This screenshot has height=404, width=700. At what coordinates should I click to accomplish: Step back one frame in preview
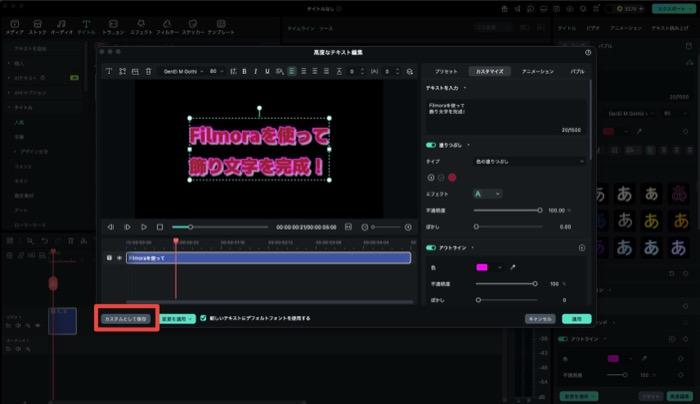pyautogui.click(x=110, y=227)
